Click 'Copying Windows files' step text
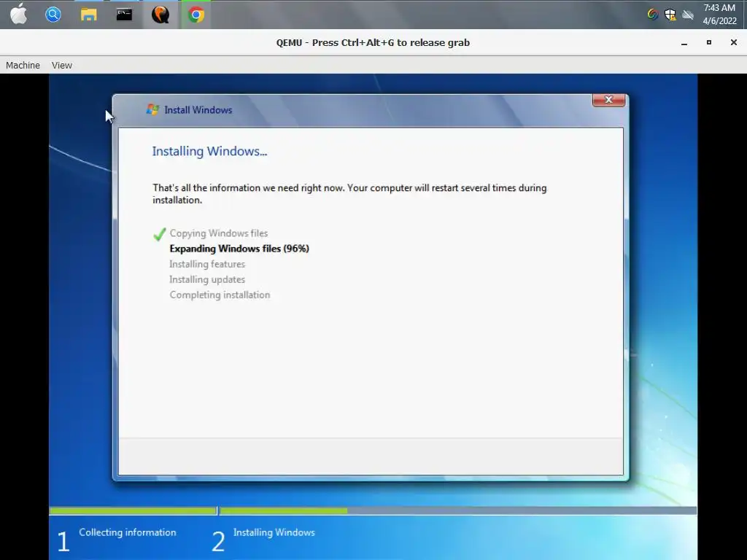This screenshot has height=560, width=747. click(x=219, y=233)
